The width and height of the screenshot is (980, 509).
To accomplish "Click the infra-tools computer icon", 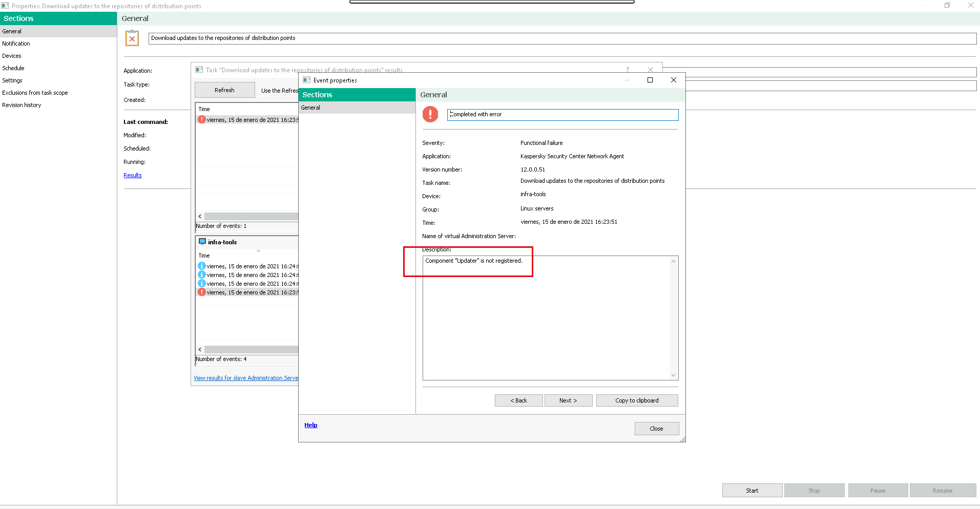I will click(x=202, y=242).
